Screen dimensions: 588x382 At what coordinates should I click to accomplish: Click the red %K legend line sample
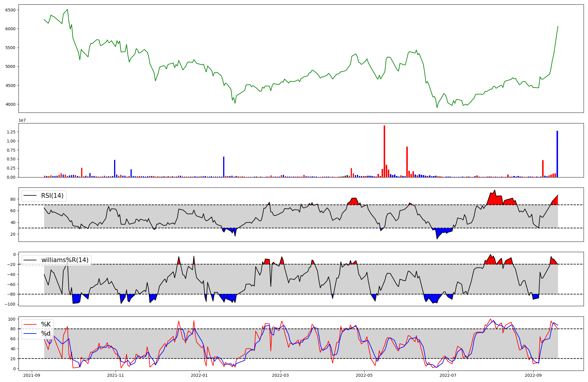click(30, 324)
